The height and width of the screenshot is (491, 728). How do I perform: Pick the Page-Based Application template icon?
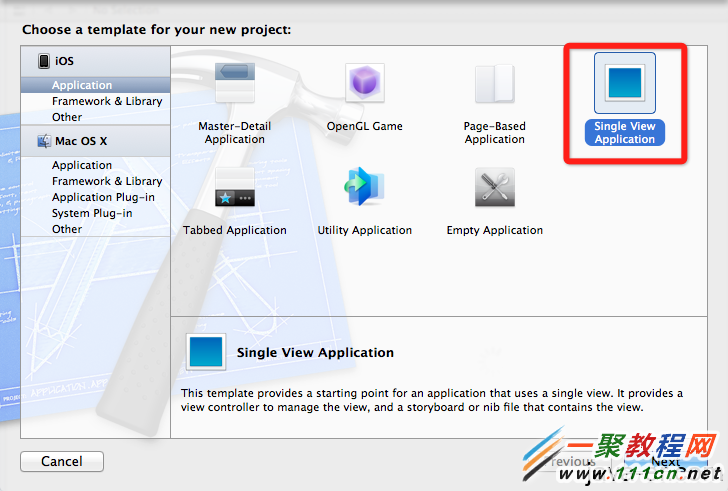point(495,84)
